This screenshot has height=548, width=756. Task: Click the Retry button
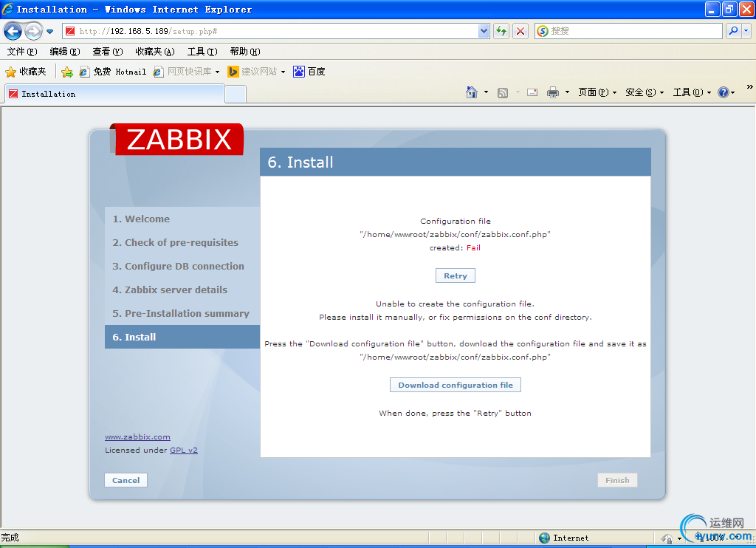tap(455, 275)
